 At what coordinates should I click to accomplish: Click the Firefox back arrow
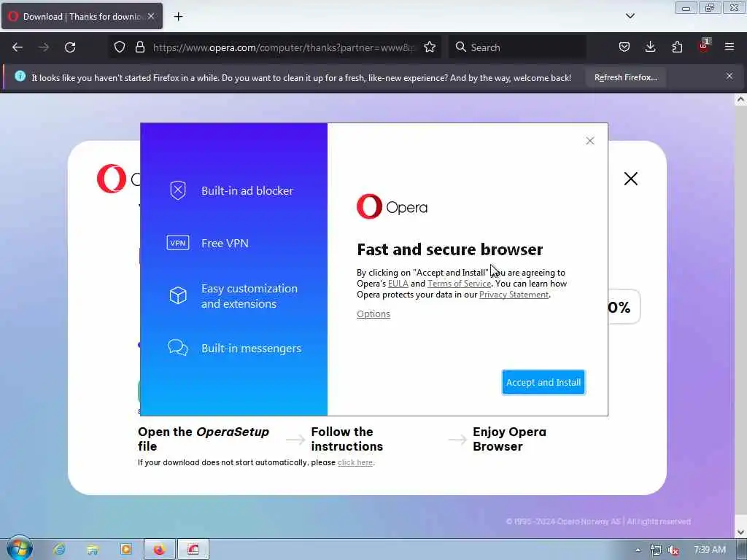click(x=18, y=47)
